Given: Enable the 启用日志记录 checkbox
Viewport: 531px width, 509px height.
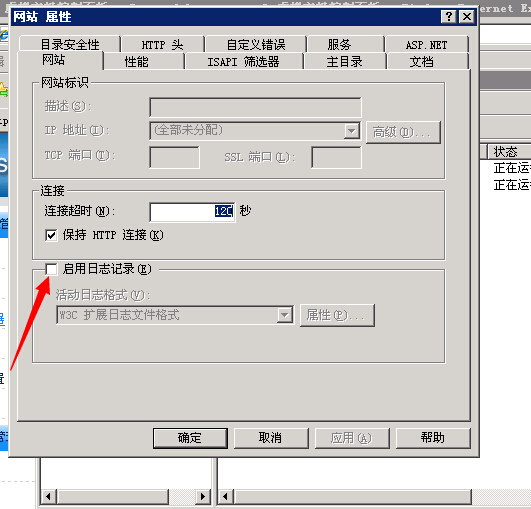Looking at the screenshot, I should coord(51,269).
